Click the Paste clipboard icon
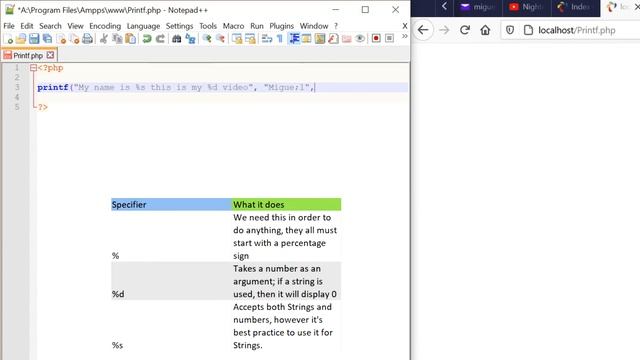The height and width of the screenshot is (360, 640). tap(131, 39)
